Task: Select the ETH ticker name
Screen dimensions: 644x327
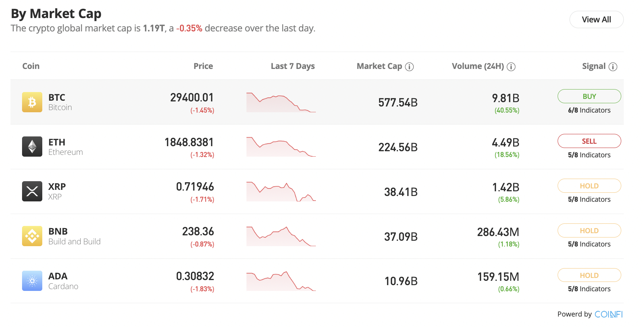Action: click(x=57, y=142)
